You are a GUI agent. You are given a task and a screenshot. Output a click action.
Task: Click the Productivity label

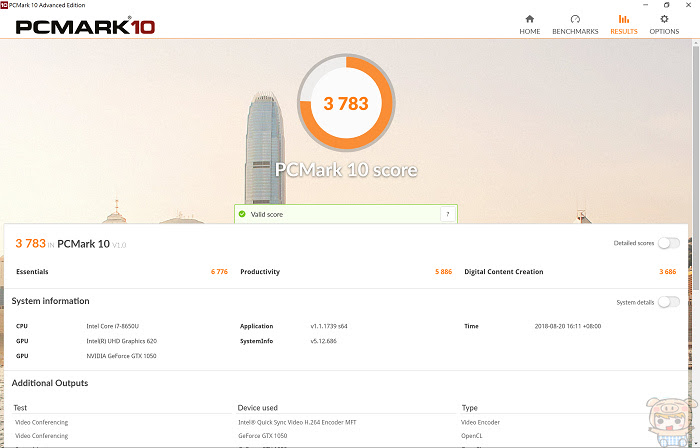[x=260, y=272]
